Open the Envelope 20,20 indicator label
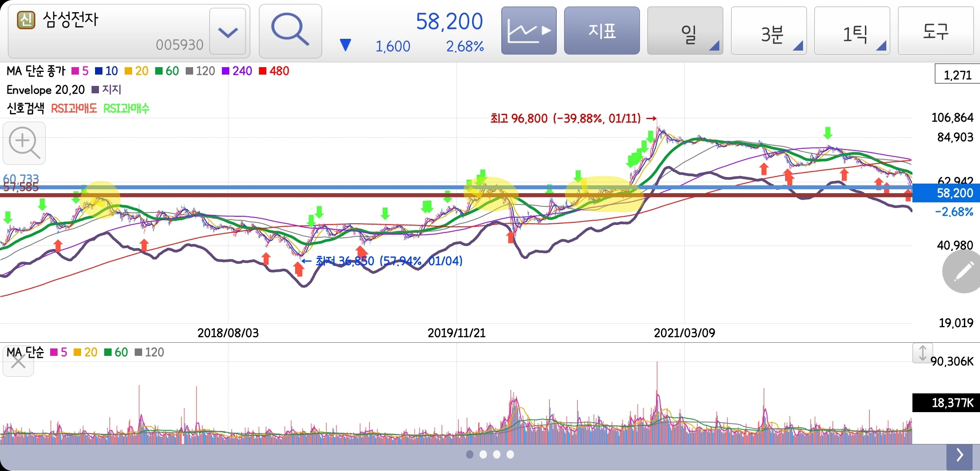This screenshot has height=471, width=980. click(x=46, y=90)
